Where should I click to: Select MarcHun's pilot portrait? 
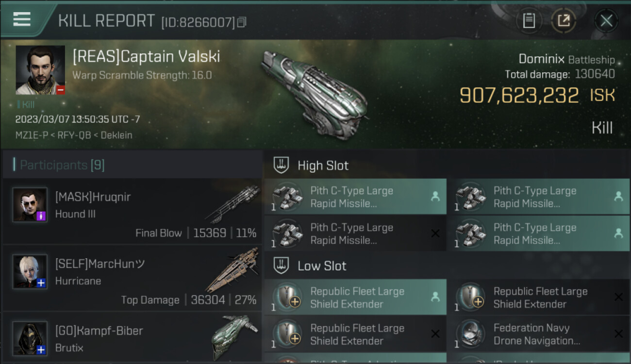pyautogui.click(x=30, y=271)
